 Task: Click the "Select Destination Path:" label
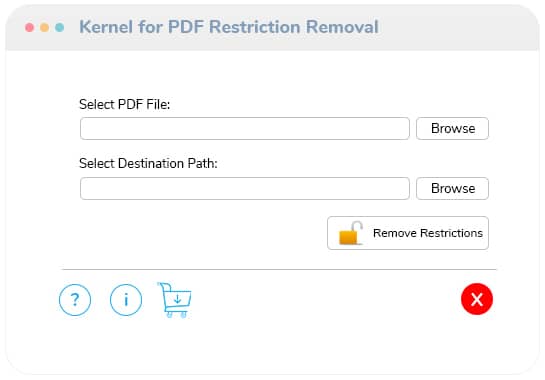[148, 163]
